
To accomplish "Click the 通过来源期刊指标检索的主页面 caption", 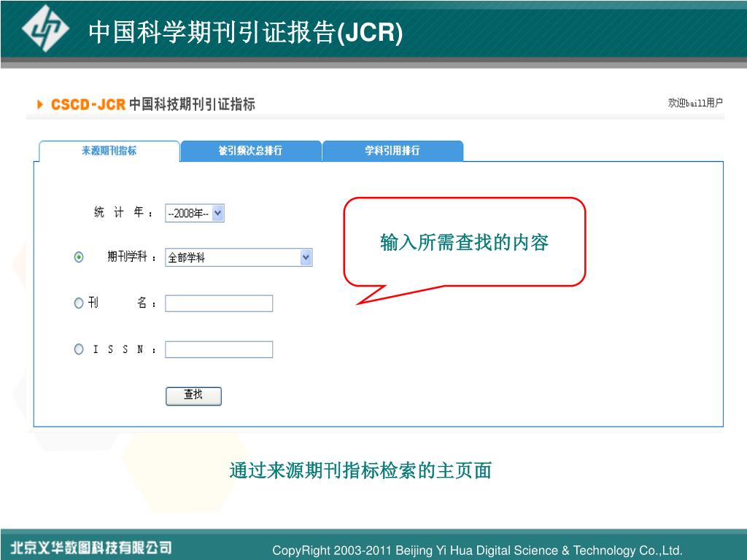I will coord(360,470).
